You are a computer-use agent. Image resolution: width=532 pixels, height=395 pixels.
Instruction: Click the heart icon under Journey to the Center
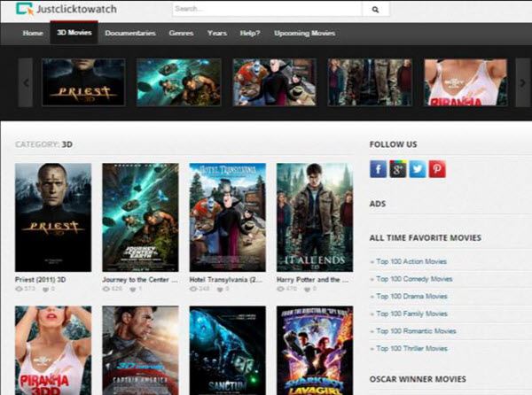[133, 290]
